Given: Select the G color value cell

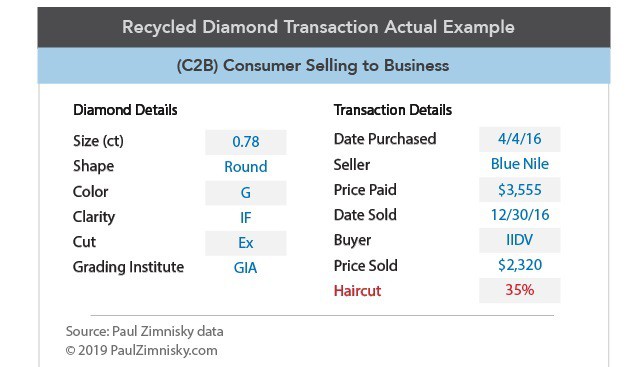Looking at the screenshot, I should [x=246, y=192].
